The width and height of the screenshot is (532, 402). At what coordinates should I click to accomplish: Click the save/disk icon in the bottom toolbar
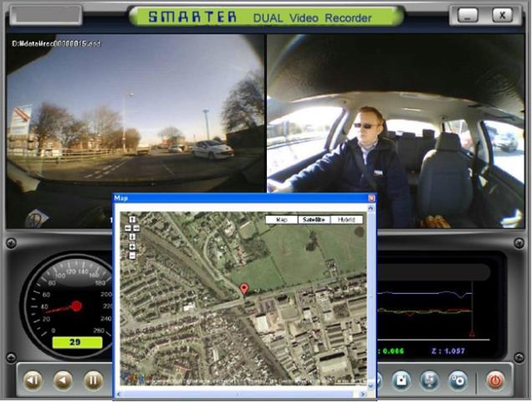[402, 380]
